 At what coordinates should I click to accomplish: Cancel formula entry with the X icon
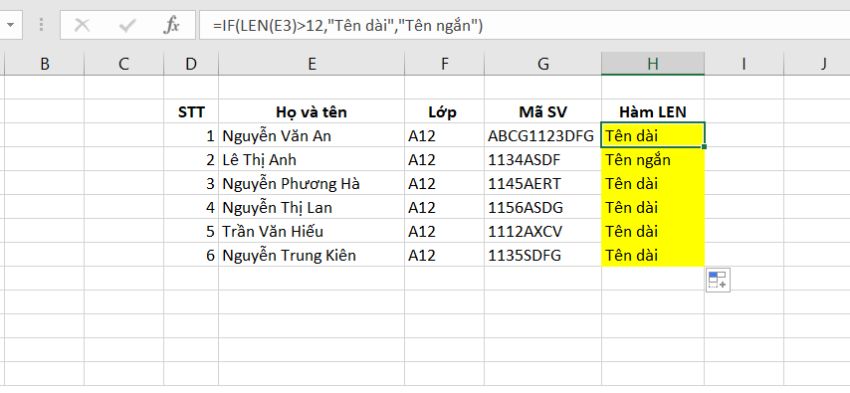click(82, 25)
